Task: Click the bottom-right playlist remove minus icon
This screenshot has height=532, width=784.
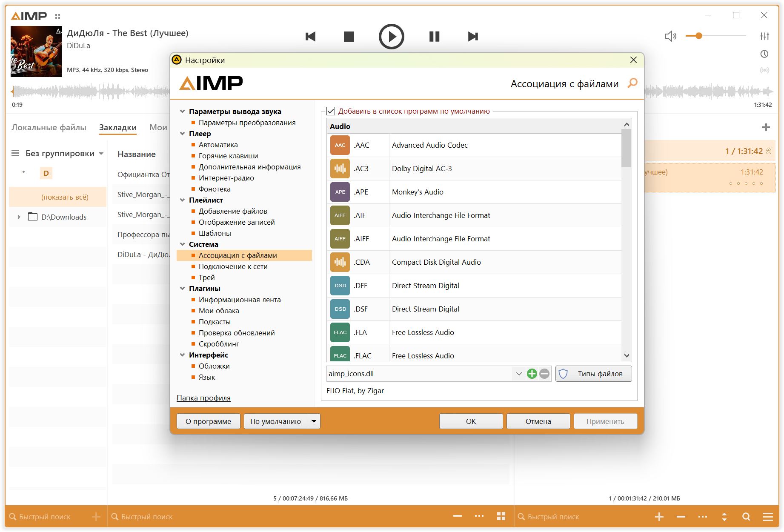Action: pos(681,517)
